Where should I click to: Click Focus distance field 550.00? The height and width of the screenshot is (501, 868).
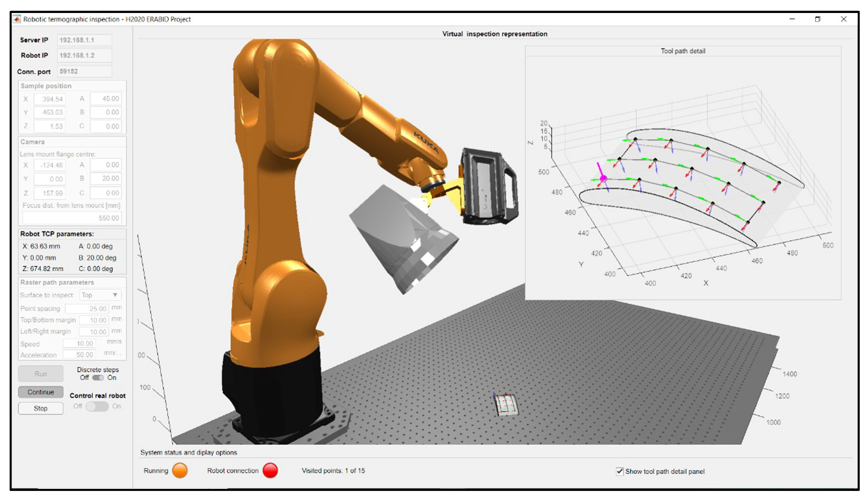tap(72, 218)
